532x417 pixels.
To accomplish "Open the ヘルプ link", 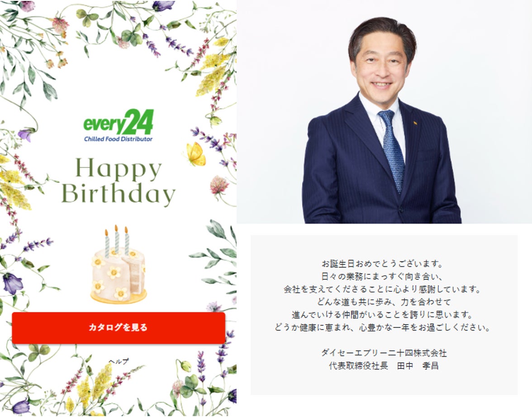I will (x=119, y=362).
